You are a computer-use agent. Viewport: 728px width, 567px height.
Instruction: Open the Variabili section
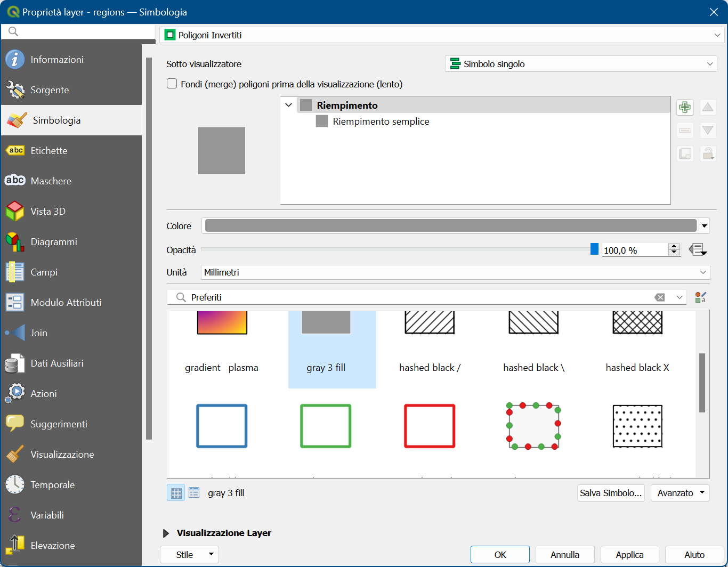tap(71, 515)
